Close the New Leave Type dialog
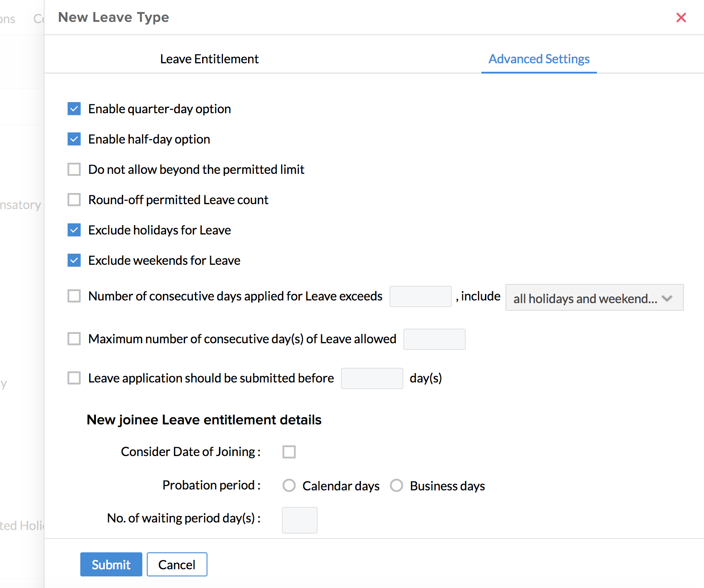This screenshot has width=704, height=588. (x=681, y=17)
